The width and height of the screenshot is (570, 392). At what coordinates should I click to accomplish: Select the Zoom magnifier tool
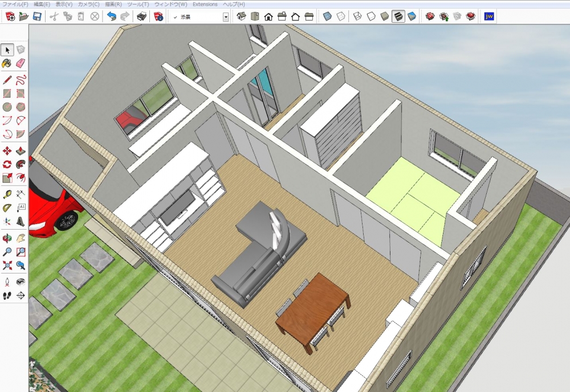pos(7,252)
